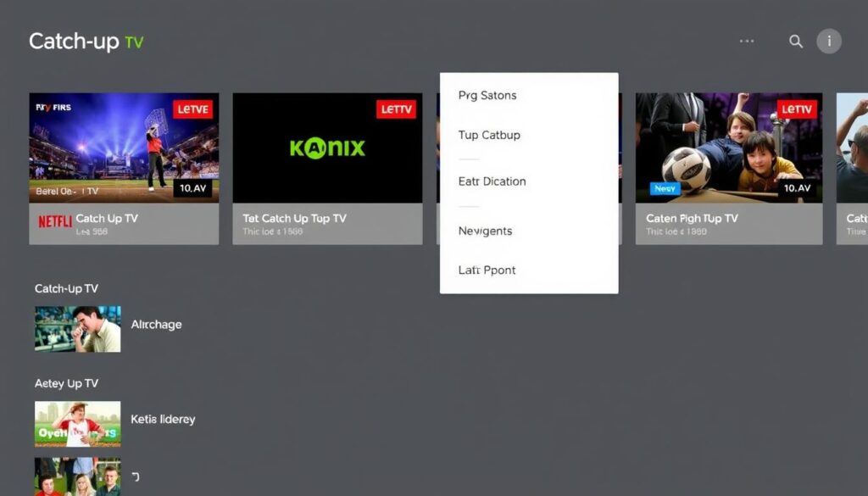Select "Nevigents" in the white panel
This screenshot has height=496, width=868.
pyautogui.click(x=484, y=231)
